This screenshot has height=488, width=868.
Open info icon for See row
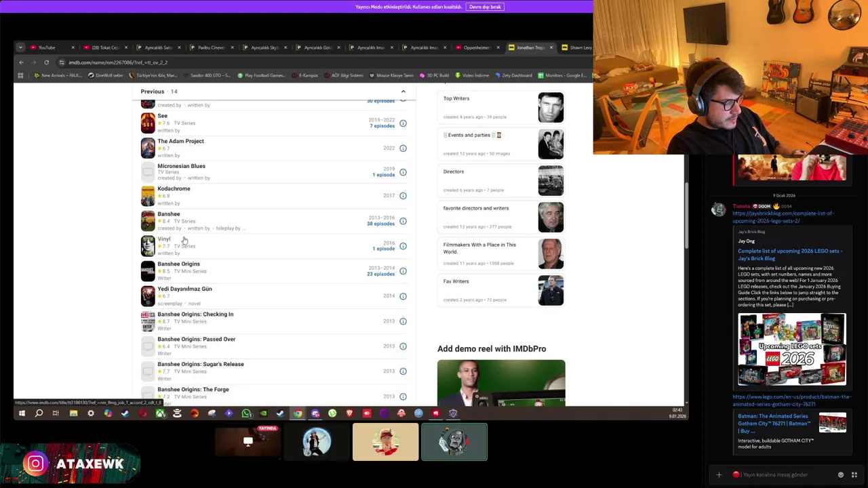coord(403,123)
